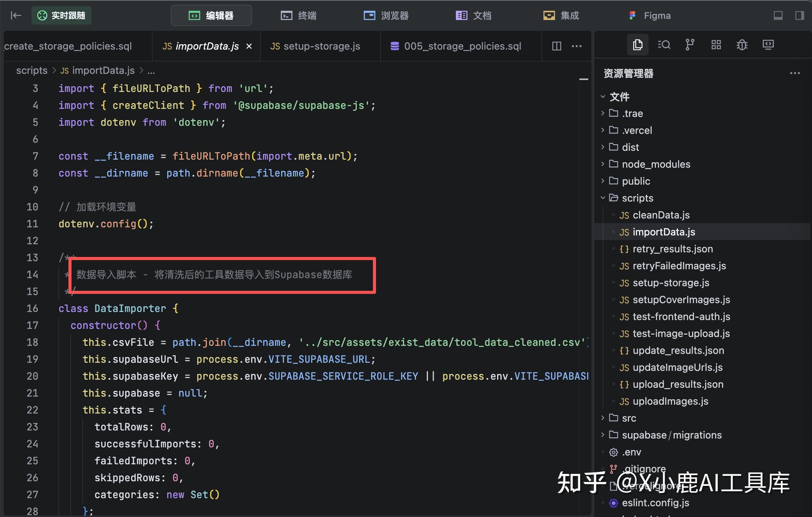
Task: Expand the node_modules folder
Action: 656,164
